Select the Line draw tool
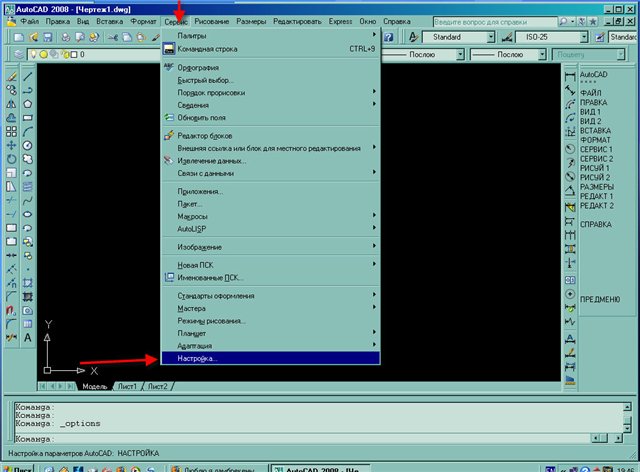Image resolution: width=640 pixels, height=472 pixels. pyautogui.click(x=29, y=74)
